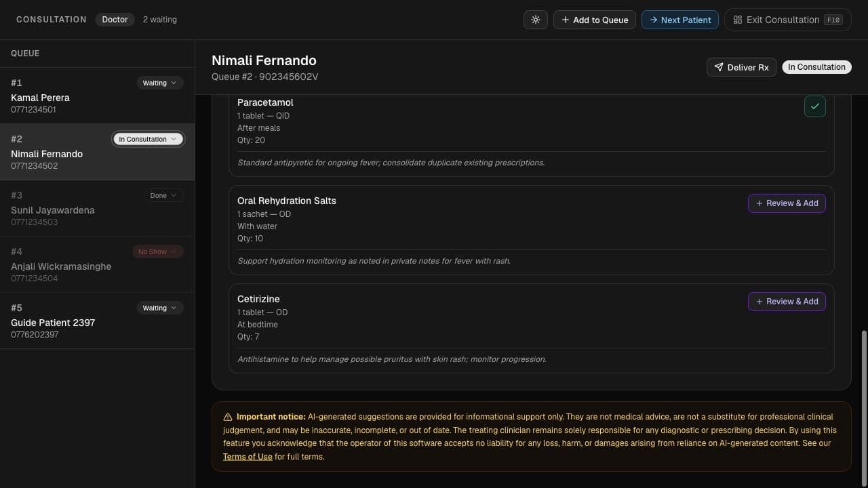868x488 pixels.
Task: Open Guide Patient 2397's Waiting dropdown
Action: pyautogui.click(x=159, y=308)
